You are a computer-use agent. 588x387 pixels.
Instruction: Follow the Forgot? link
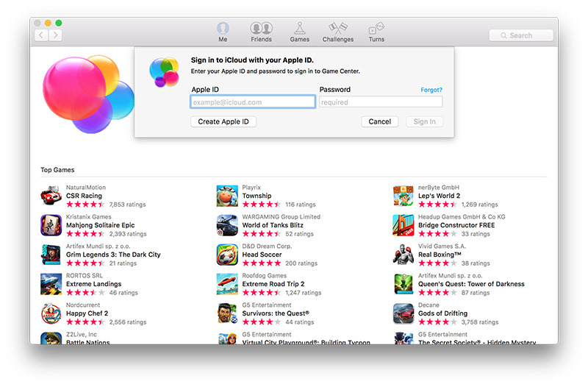pyautogui.click(x=431, y=90)
